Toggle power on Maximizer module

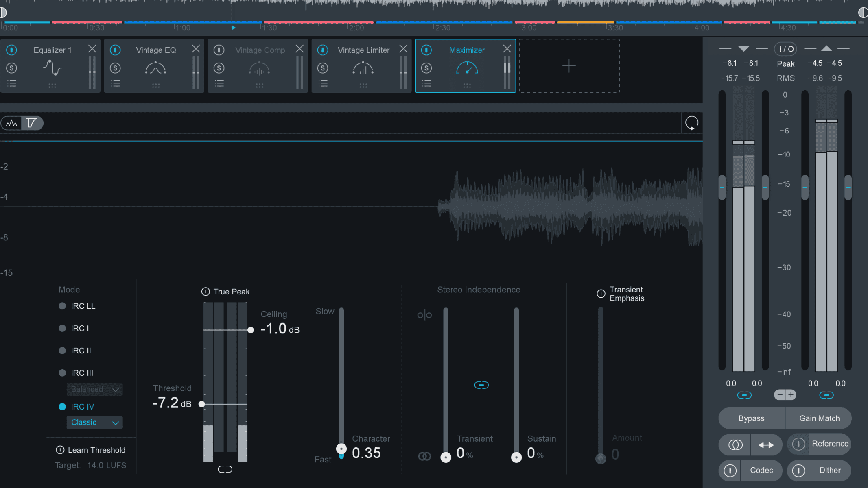coord(426,50)
